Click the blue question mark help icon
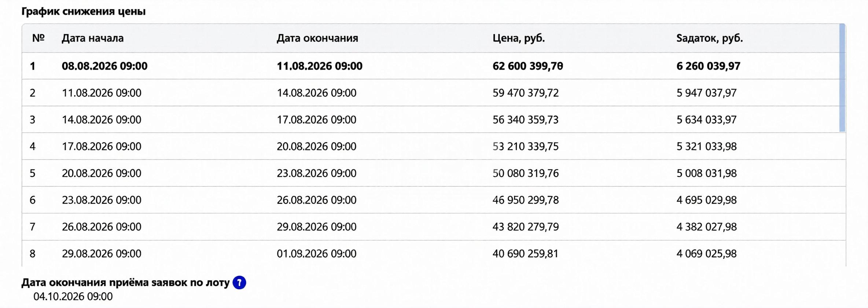 [x=239, y=283]
